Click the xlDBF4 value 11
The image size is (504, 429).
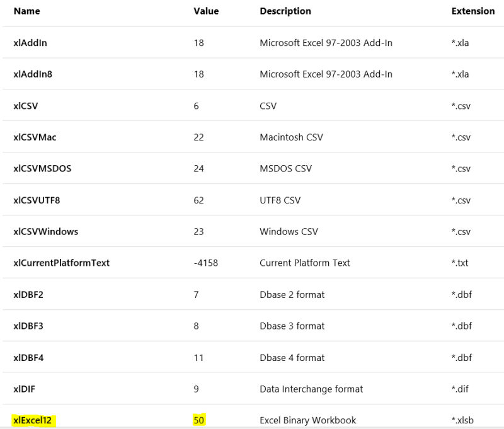pos(198,357)
